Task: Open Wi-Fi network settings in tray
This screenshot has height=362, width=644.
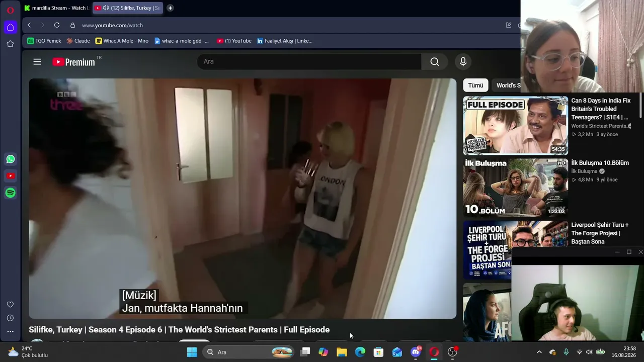Action: (x=579, y=352)
